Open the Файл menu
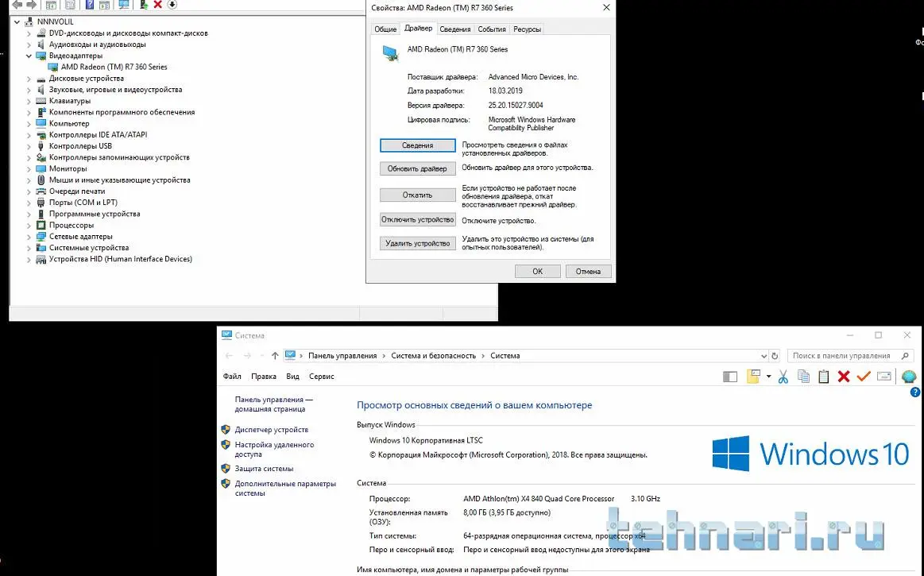The height and width of the screenshot is (576, 924). pos(232,376)
